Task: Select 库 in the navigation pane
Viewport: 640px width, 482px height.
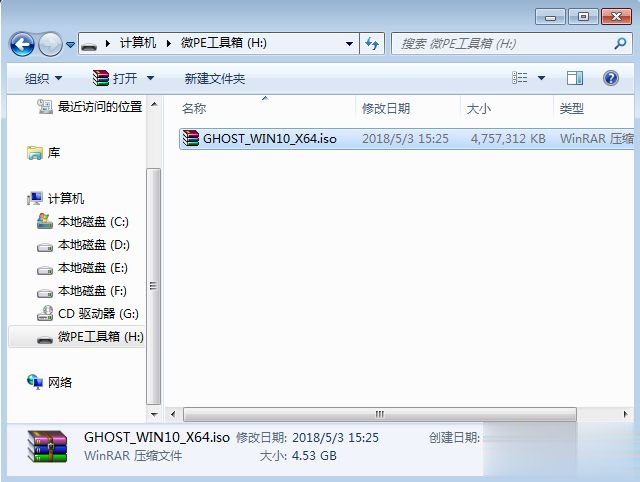Action: (x=54, y=153)
